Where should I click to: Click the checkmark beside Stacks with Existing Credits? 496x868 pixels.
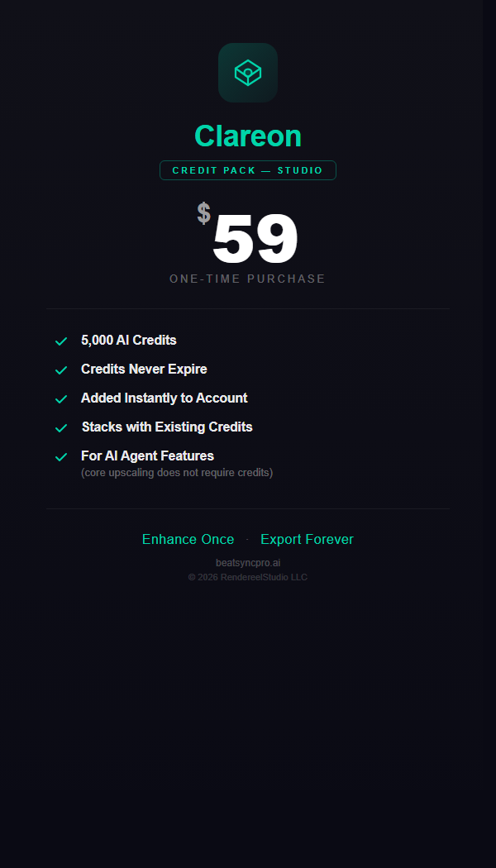point(61,428)
